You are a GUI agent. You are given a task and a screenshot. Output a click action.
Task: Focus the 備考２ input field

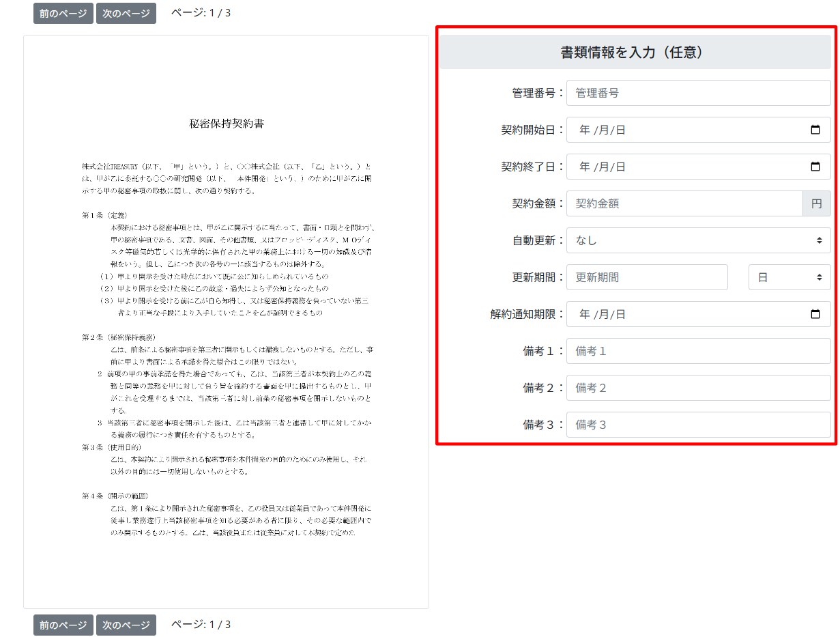point(699,388)
